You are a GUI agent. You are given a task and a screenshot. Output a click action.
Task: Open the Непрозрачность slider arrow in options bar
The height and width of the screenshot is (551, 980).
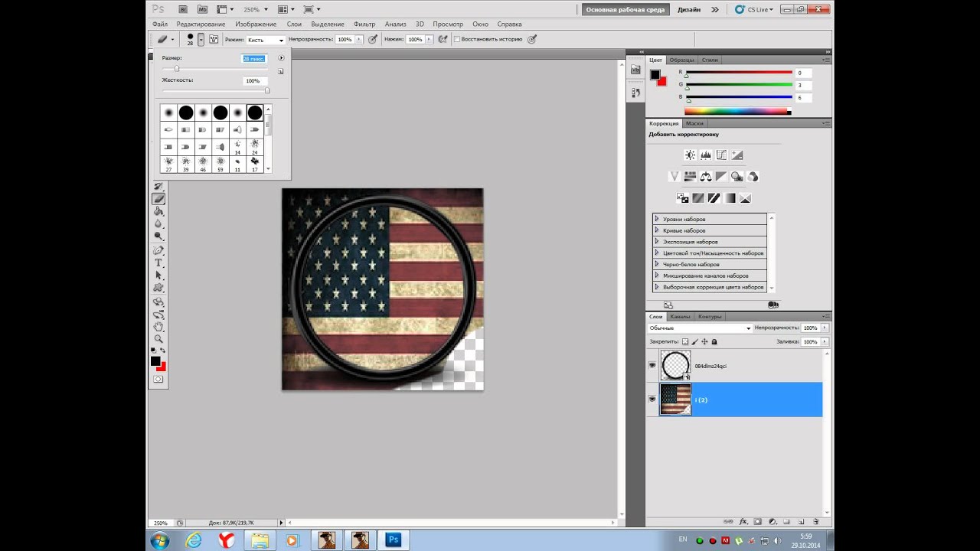[x=358, y=39]
